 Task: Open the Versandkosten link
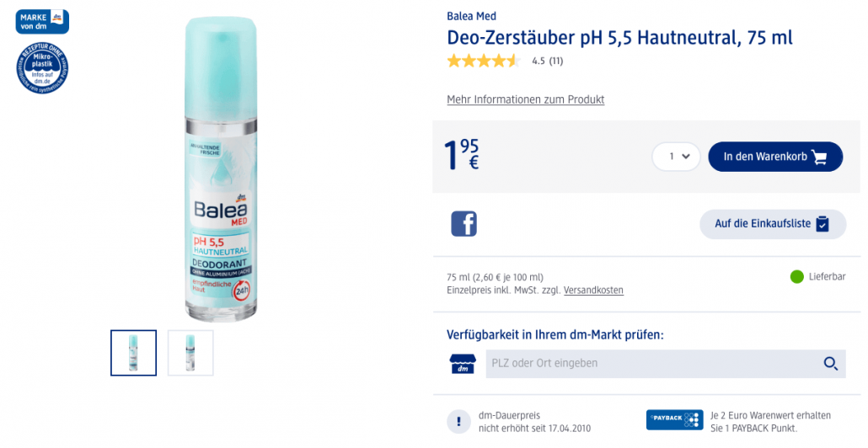point(593,291)
